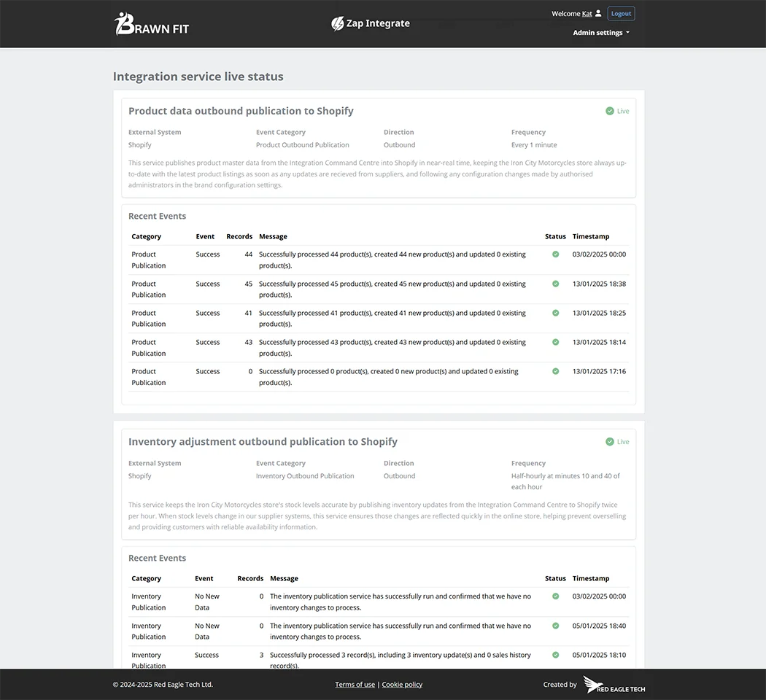This screenshot has width=766, height=700.
Task: Click green status icon for 13/01/2025 18:38 event
Action: (555, 284)
